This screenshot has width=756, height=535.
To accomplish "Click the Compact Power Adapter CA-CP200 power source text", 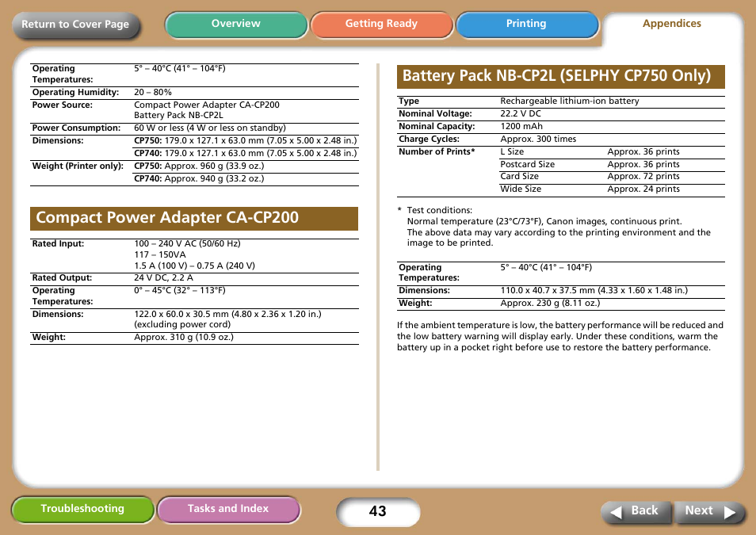I will click(207, 105).
